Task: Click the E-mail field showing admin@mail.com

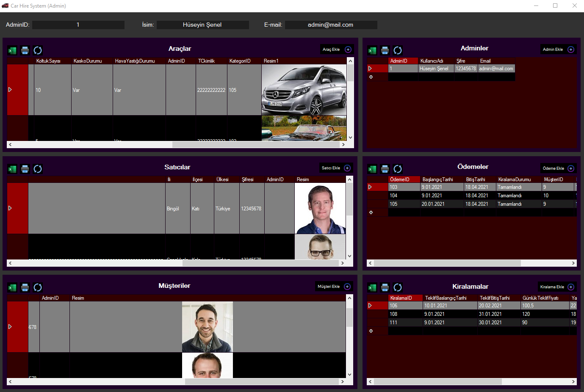Action: click(331, 25)
